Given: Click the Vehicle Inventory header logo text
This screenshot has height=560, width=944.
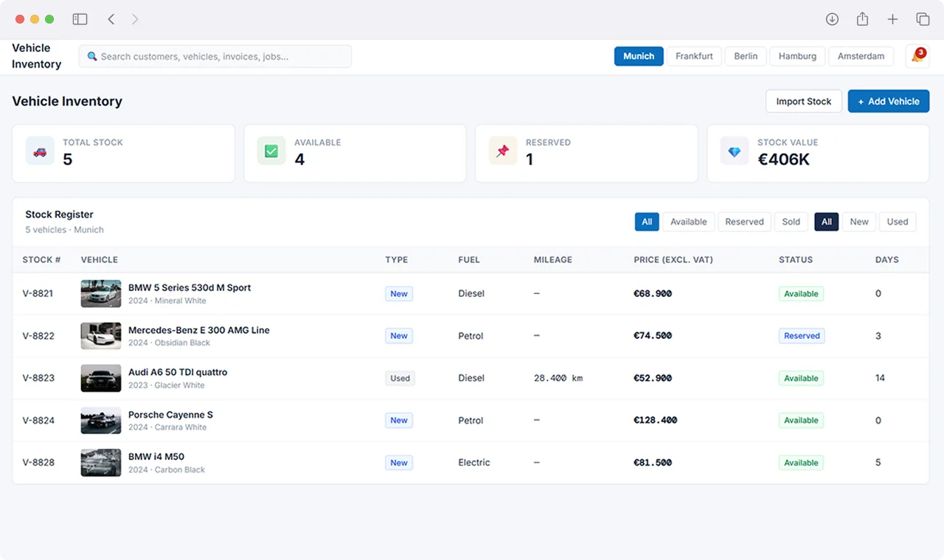Looking at the screenshot, I should 36,56.
